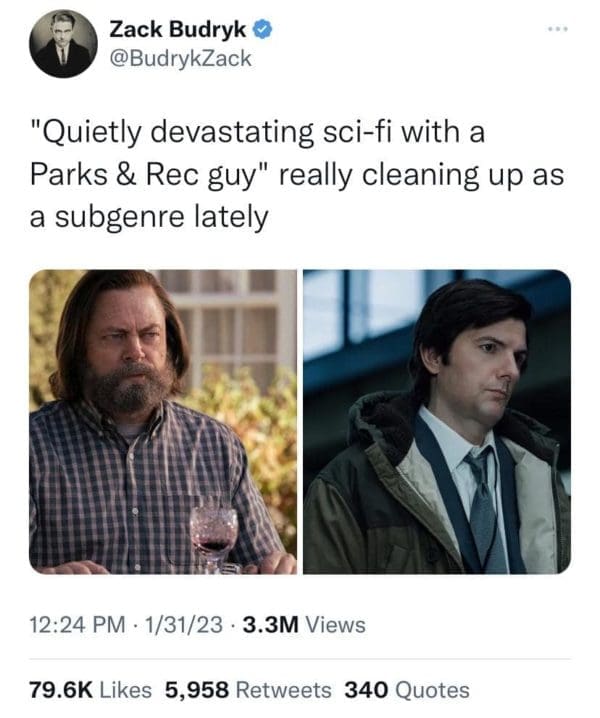
Task: Open the @BudrykZack handle link
Action: coord(180,58)
